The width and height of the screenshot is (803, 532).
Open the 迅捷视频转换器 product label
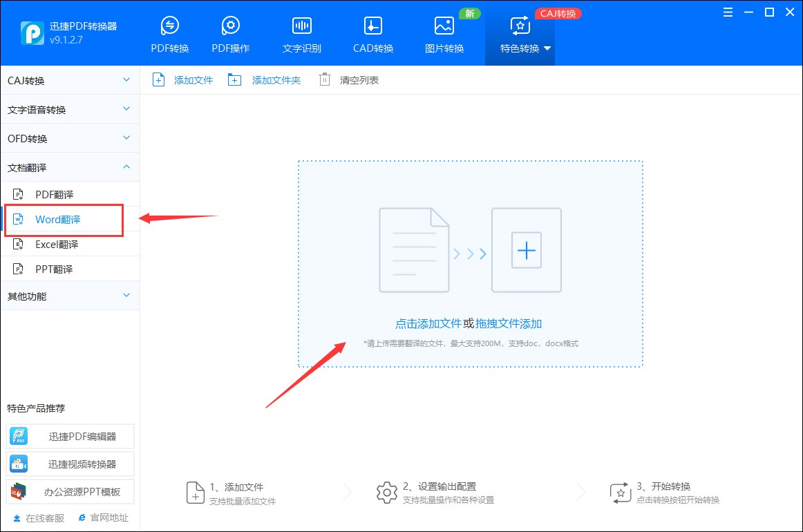pyautogui.click(x=82, y=464)
